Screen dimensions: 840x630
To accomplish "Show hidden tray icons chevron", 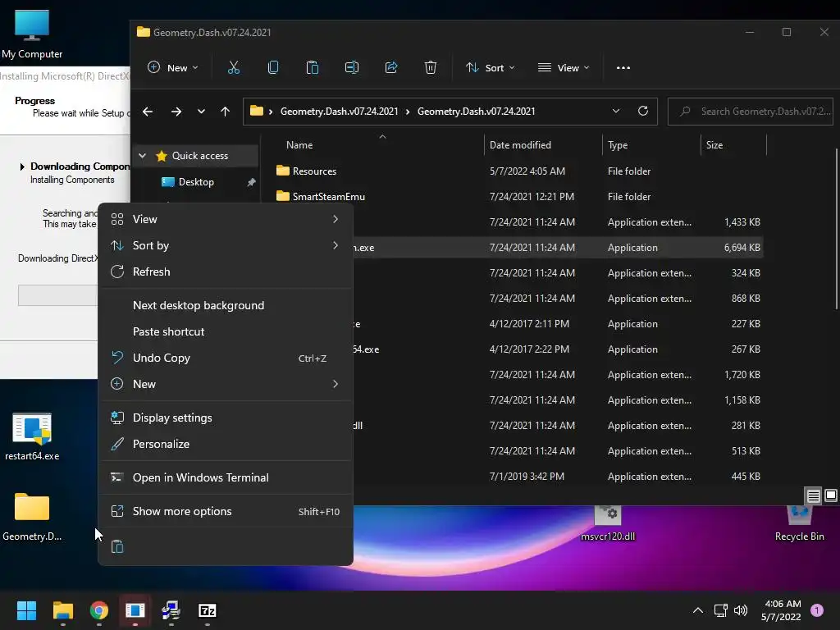I will point(697,610).
